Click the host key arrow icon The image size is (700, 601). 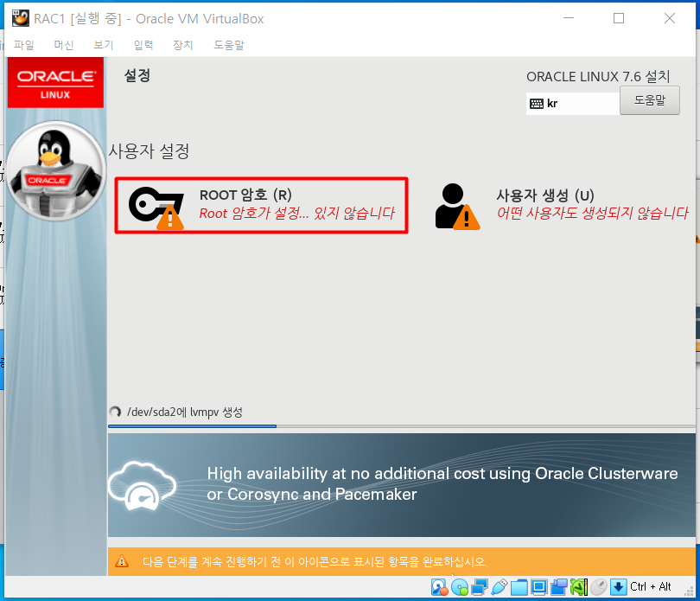pos(618,587)
